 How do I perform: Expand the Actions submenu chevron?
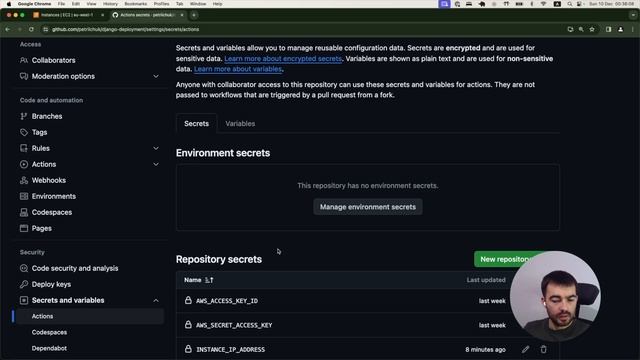pyautogui.click(x=156, y=164)
